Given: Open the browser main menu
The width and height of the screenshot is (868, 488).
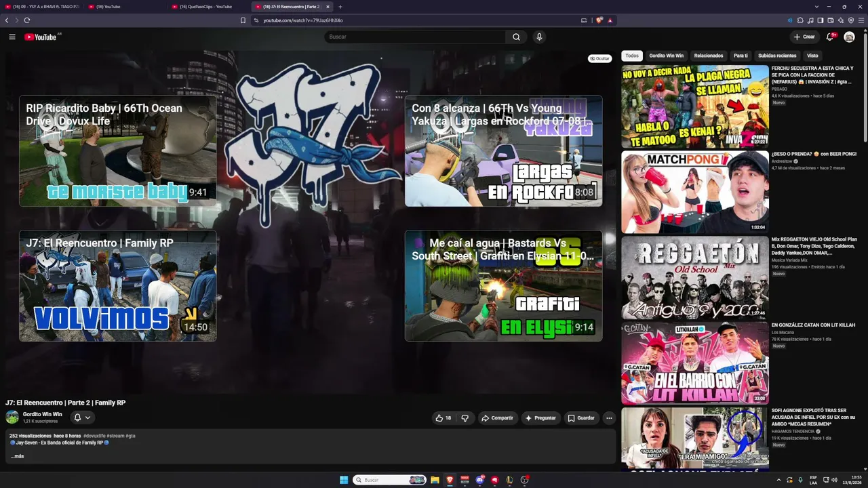Looking at the screenshot, I should click(861, 20).
